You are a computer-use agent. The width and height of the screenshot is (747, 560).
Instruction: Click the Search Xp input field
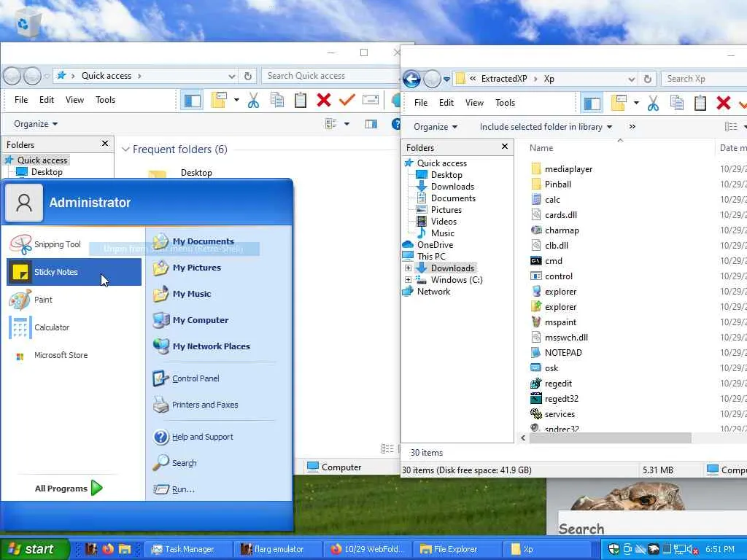pyautogui.click(x=704, y=79)
